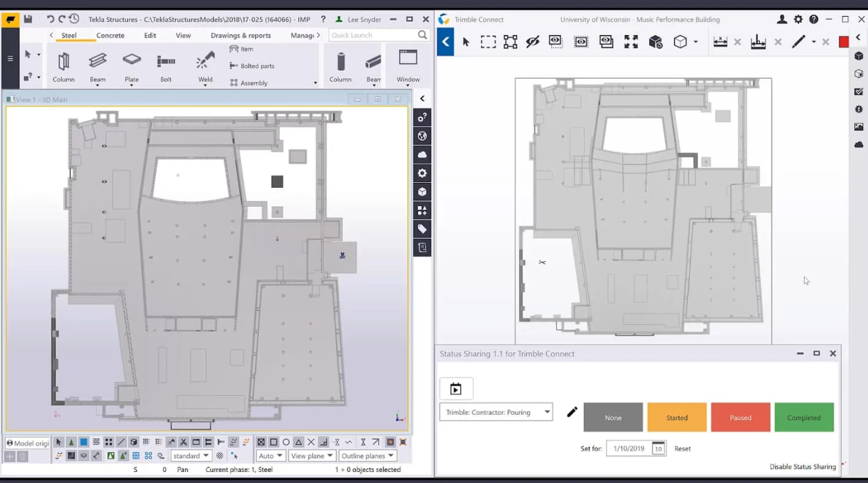Screen dimensions: 868x483
Task: Open Applications & components cube in side pane
Action: (422, 191)
